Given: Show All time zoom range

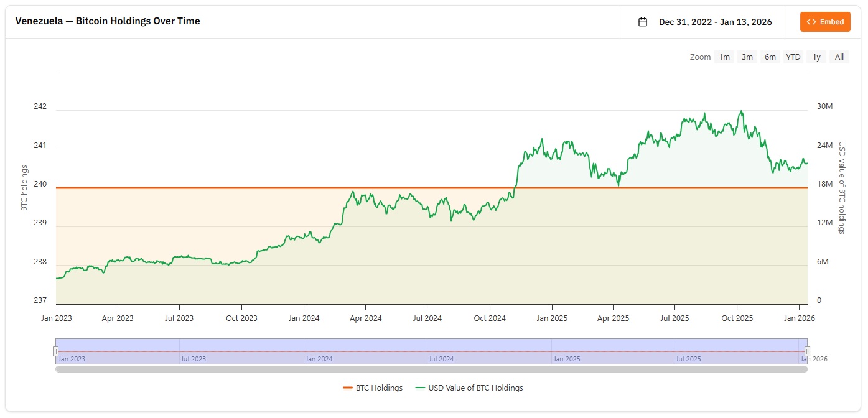Looking at the screenshot, I should tap(839, 57).
